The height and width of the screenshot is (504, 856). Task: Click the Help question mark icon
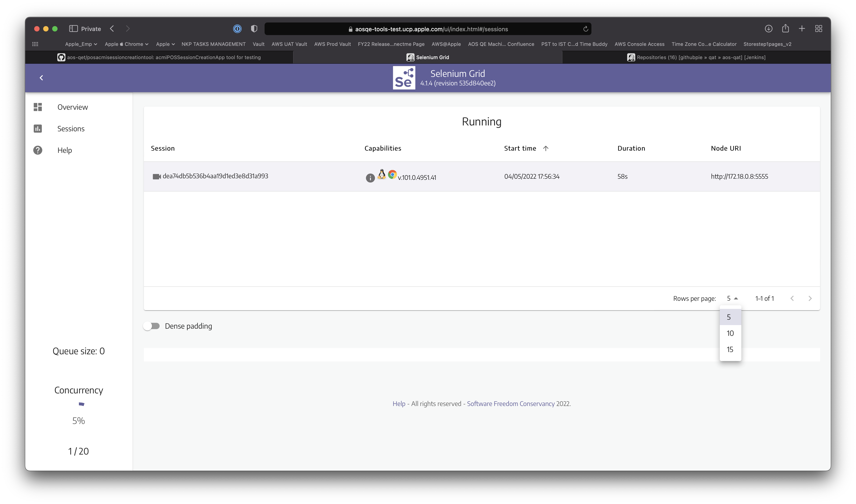pyautogui.click(x=38, y=150)
